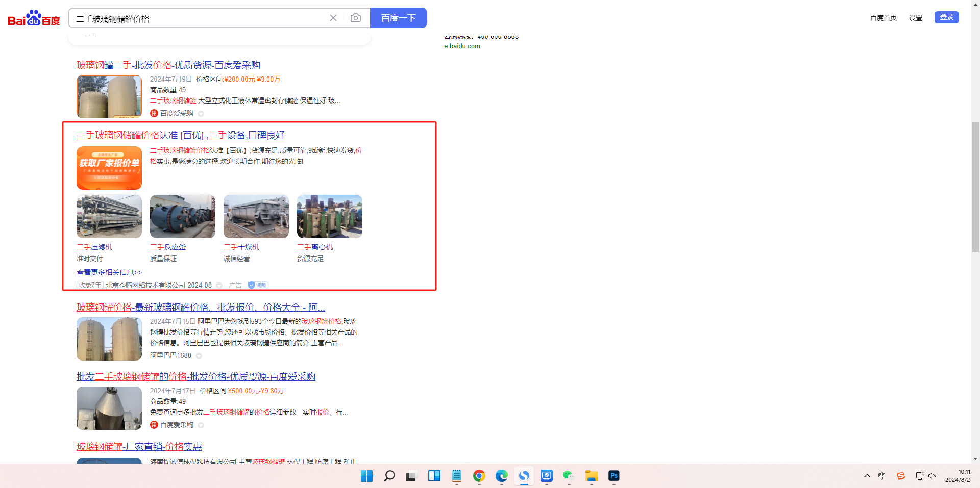Click 查看更多相关信息>> link

109,272
